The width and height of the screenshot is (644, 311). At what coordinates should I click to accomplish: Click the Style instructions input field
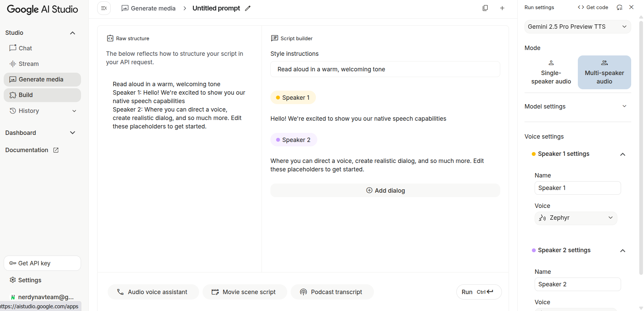coord(385,69)
